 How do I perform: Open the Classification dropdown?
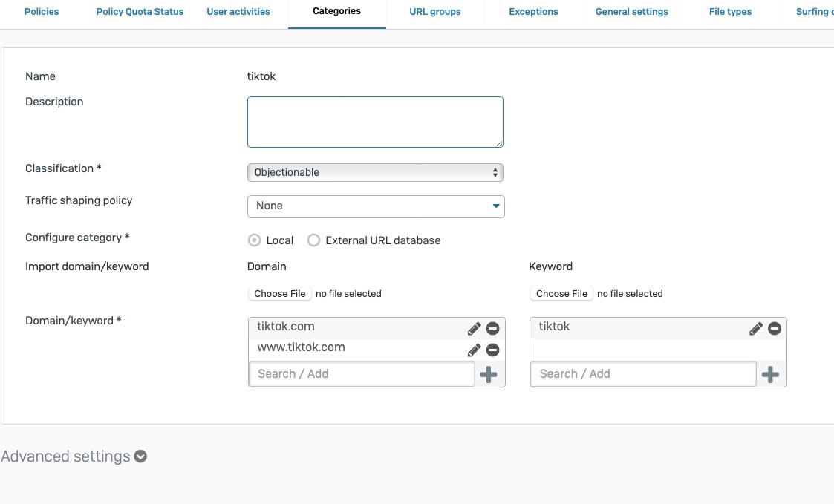pyautogui.click(x=375, y=172)
